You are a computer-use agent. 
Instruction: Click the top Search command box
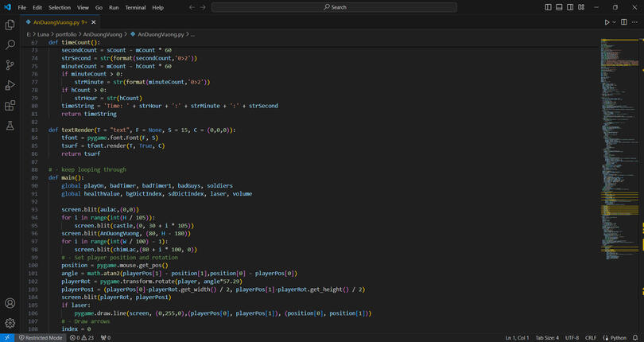click(334, 7)
